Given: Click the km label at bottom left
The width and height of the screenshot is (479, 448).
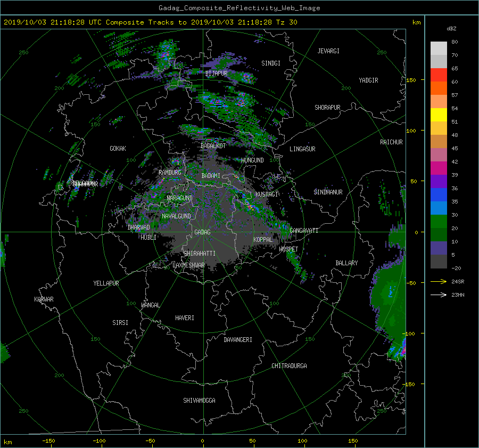Looking at the screenshot, I should [x=8, y=442].
